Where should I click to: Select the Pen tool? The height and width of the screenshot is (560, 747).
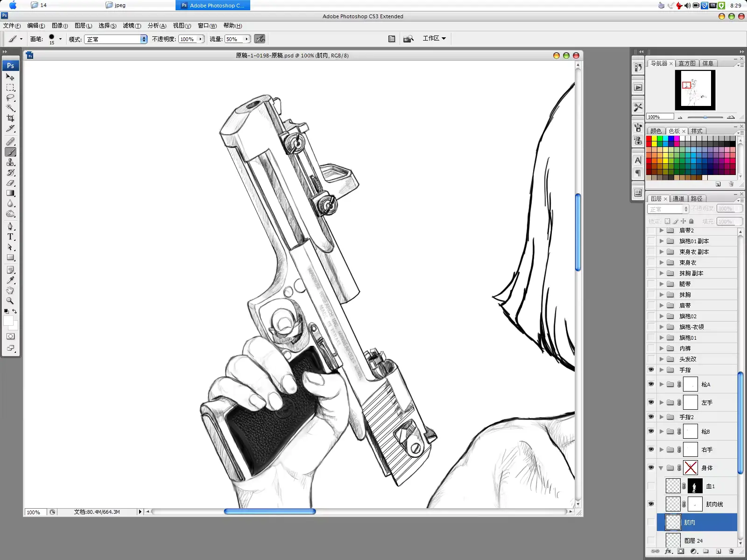(x=10, y=226)
